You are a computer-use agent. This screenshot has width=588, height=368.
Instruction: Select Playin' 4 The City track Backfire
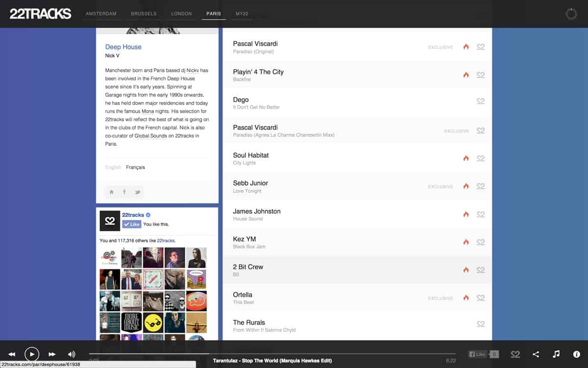(x=357, y=75)
